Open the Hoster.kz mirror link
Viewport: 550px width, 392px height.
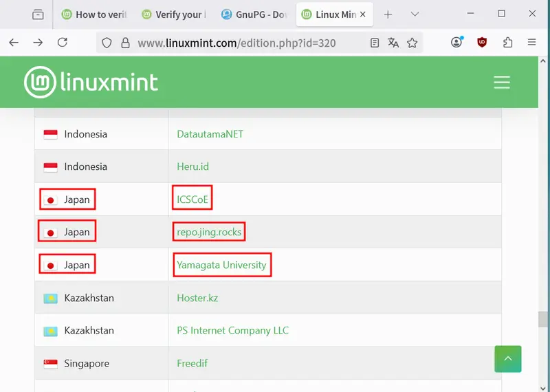197,298
